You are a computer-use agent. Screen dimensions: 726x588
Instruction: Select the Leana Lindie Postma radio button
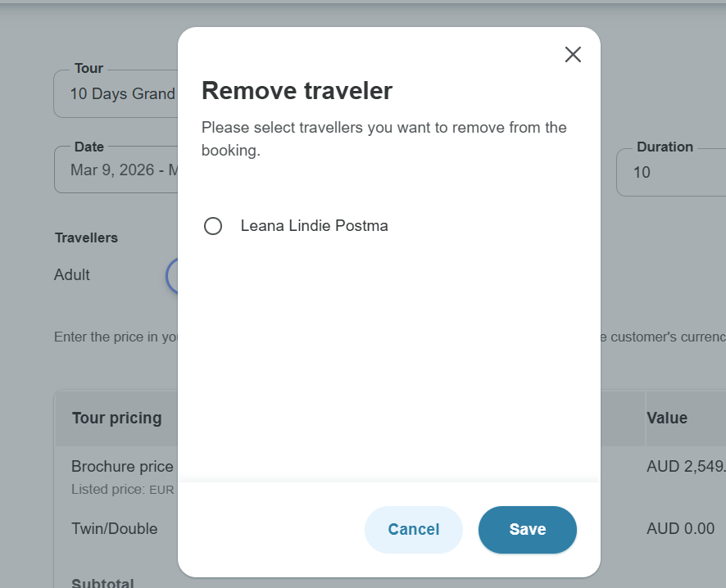click(213, 226)
